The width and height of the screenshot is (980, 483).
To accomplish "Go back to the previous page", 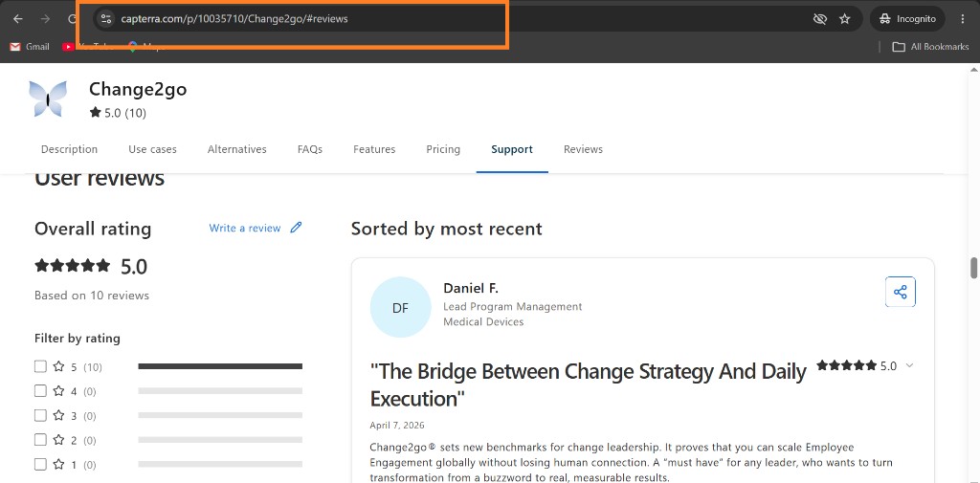I will pos(17,19).
